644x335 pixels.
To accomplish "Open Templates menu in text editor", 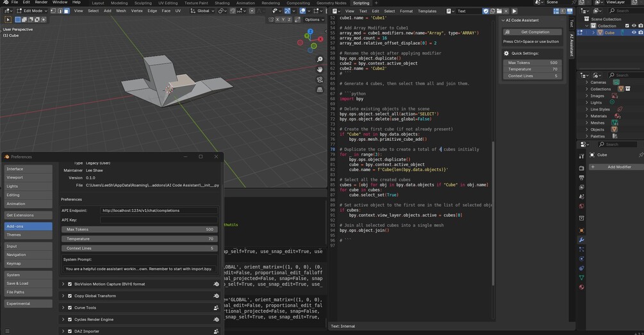I will pyautogui.click(x=427, y=11).
